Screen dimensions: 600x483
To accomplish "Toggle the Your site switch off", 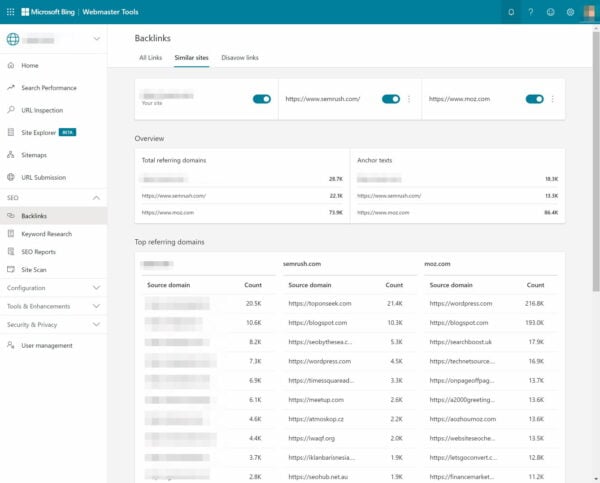I will (262, 99).
